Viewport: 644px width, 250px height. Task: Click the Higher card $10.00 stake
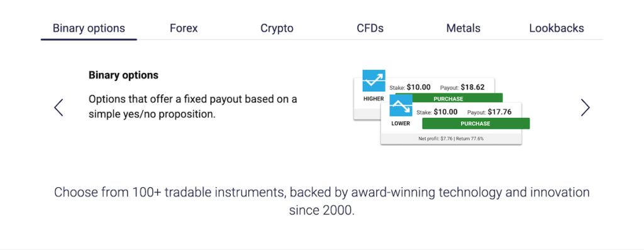418,87
